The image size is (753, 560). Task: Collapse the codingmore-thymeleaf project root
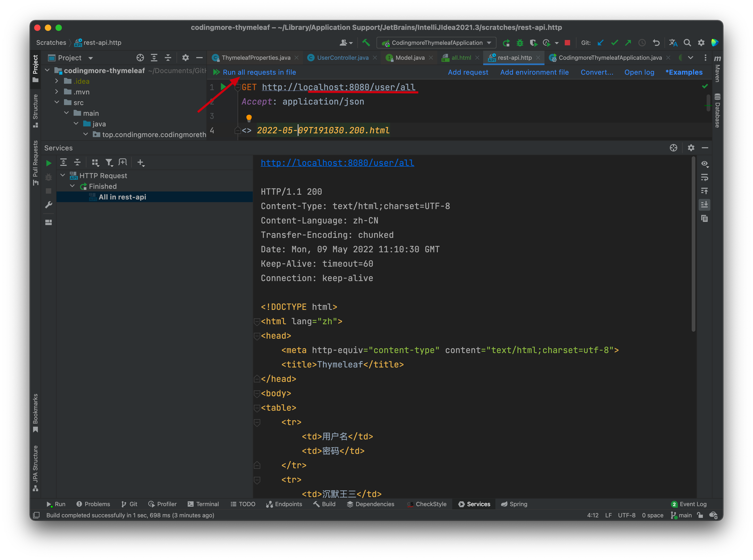47,70
